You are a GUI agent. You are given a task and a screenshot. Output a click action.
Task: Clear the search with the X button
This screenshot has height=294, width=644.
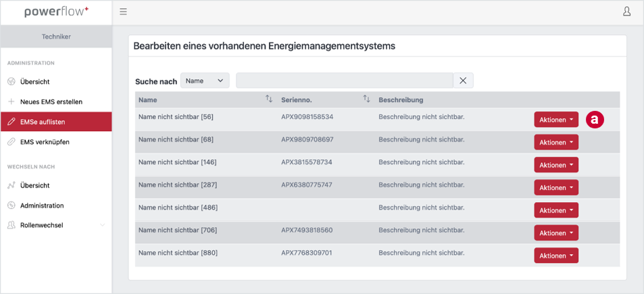[464, 80]
